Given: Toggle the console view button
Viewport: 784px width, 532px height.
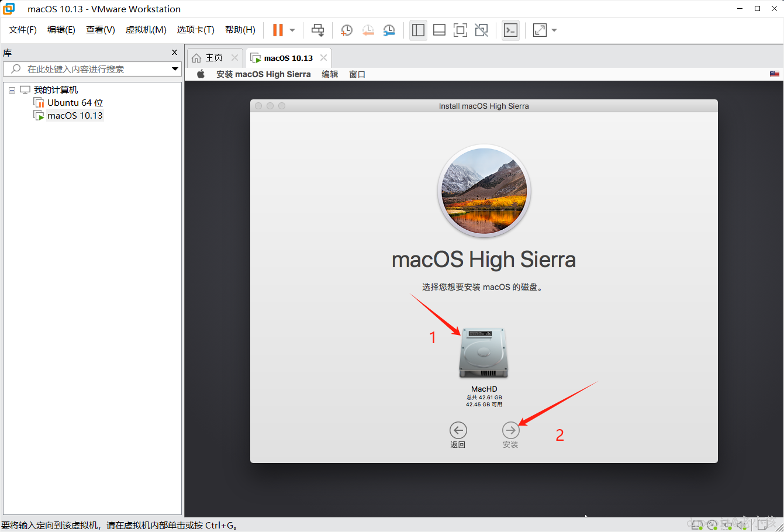Looking at the screenshot, I should pos(510,30).
